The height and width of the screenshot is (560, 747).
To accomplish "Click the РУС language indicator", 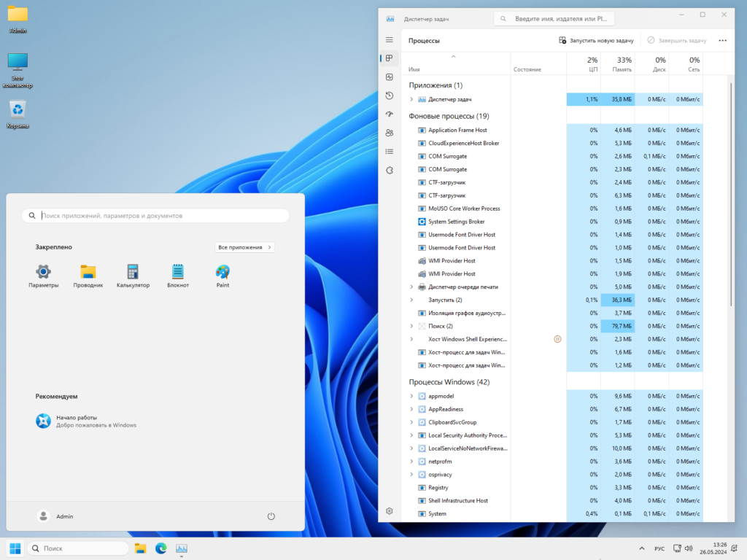I will click(x=659, y=548).
